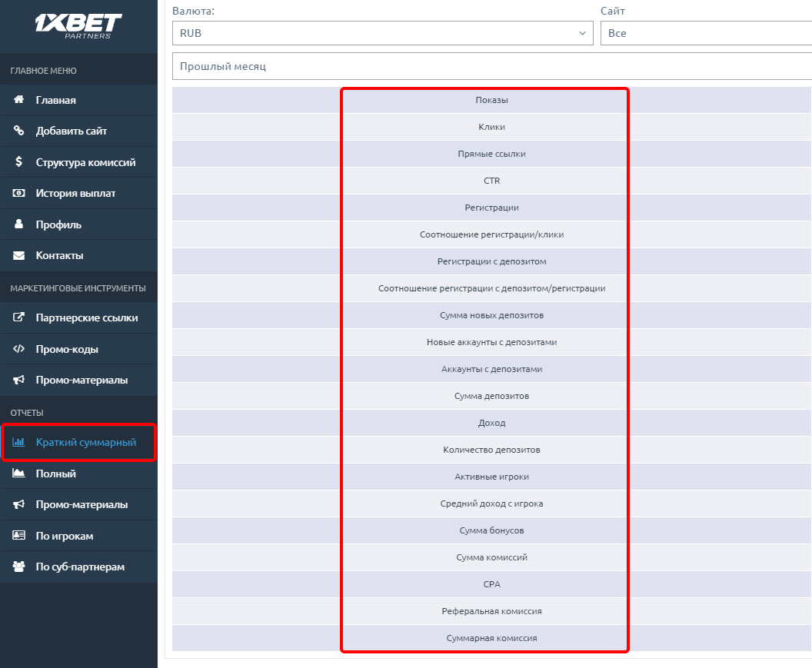The image size is (812, 668).
Task: Click the Клики row
Action: click(x=492, y=127)
